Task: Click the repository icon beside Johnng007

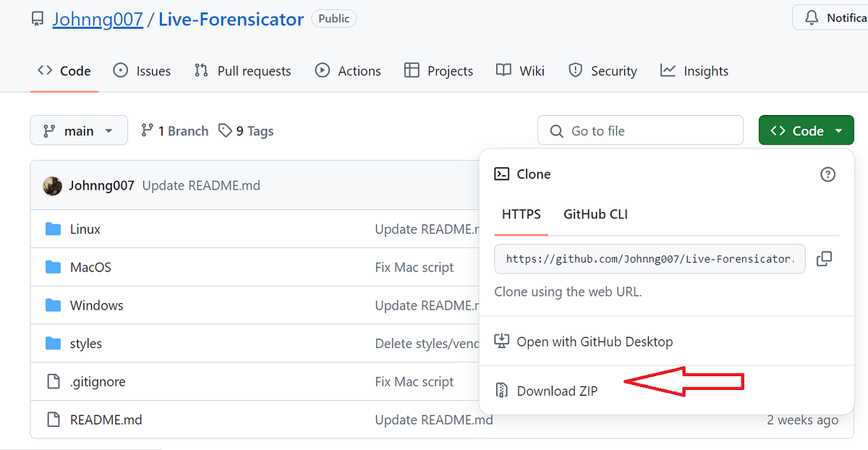Action: click(37, 18)
